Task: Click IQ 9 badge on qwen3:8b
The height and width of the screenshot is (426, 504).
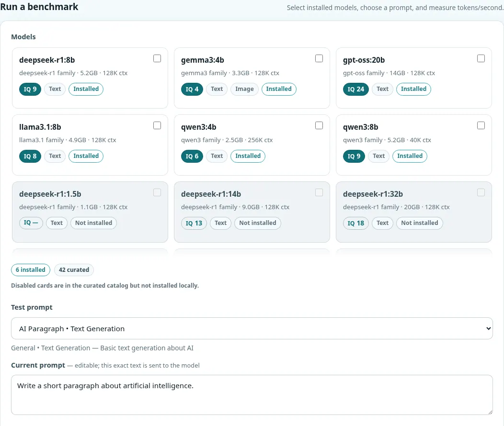Action: pos(354,157)
